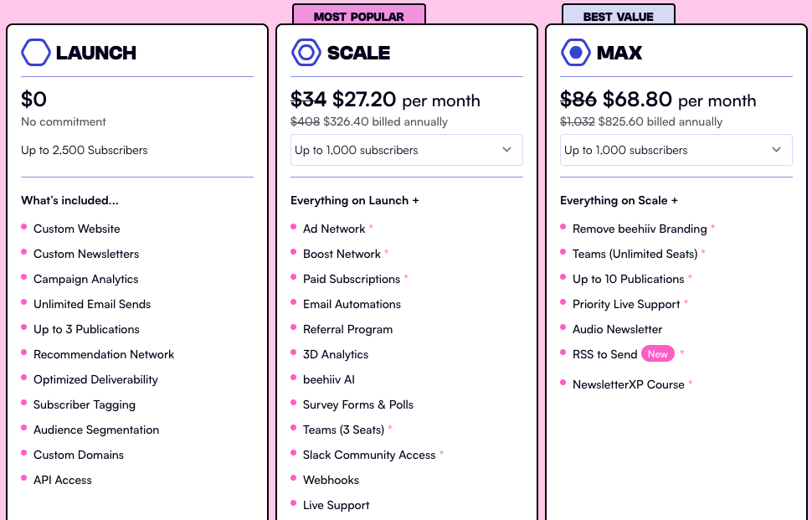Image resolution: width=812 pixels, height=520 pixels.
Task: Click the Most Popular tab label
Action: click(x=358, y=16)
